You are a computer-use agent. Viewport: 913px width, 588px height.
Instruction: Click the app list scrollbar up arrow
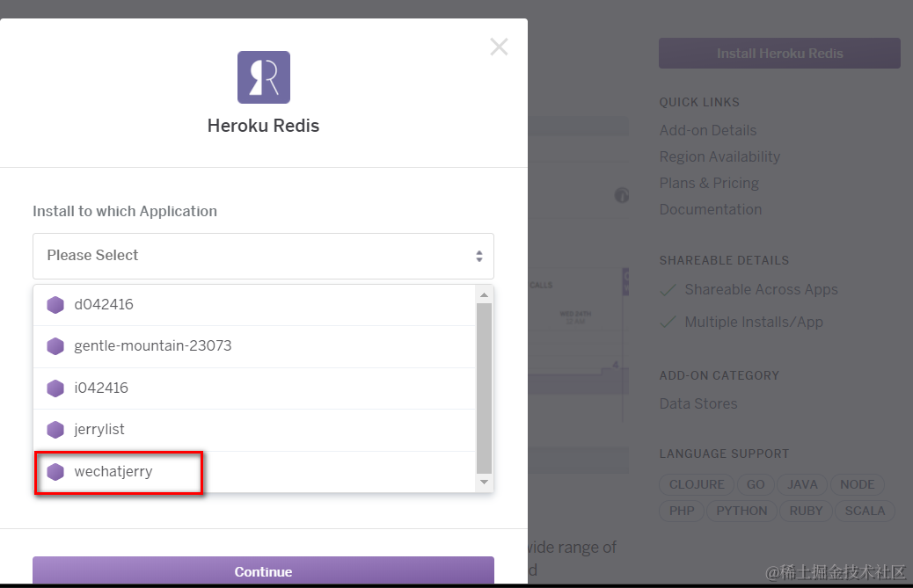click(x=484, y=294)
